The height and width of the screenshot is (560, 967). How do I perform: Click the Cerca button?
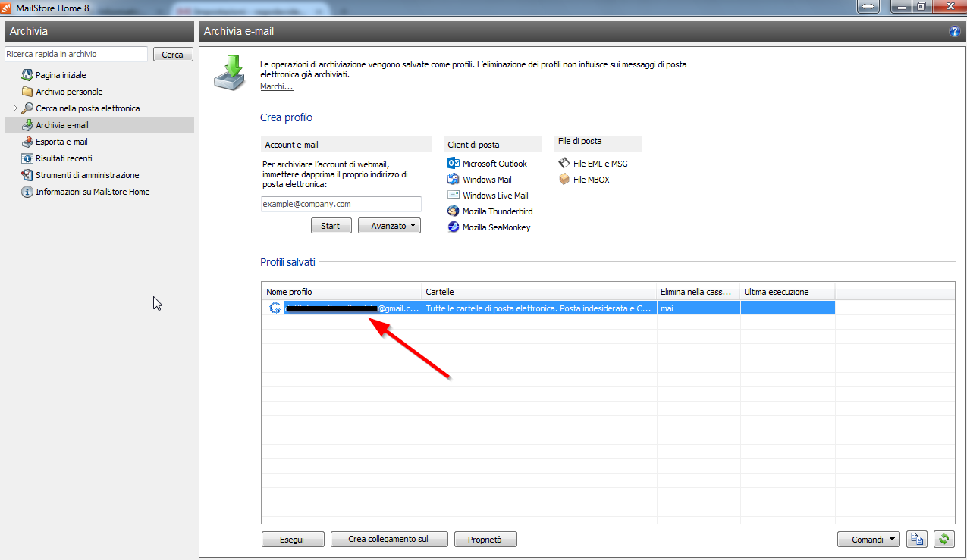click(173, 55)
